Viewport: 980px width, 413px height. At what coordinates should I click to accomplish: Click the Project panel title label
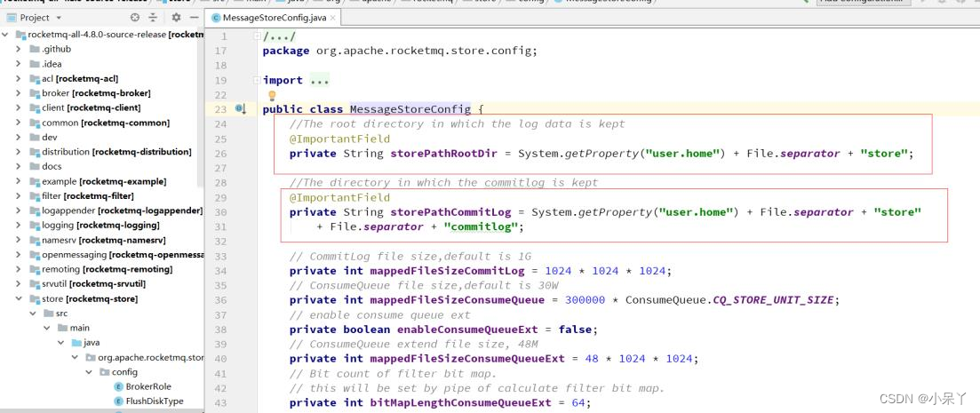coord(35,18)
